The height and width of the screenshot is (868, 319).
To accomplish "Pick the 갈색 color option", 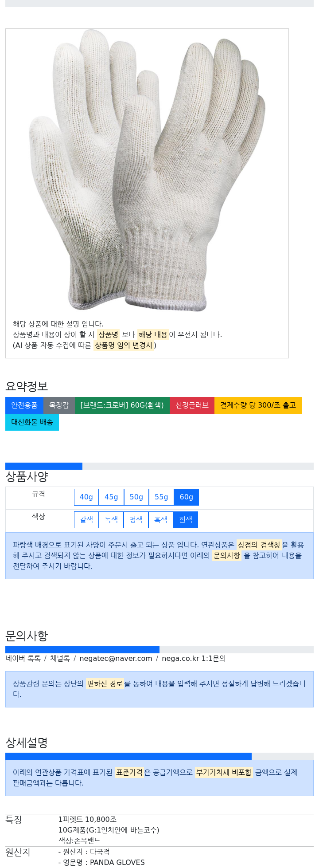I will [86, 520].
